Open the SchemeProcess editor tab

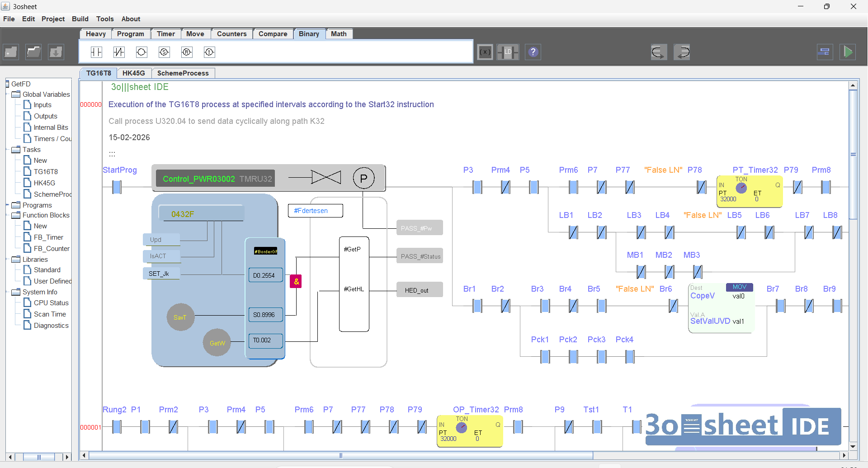(183, 73)
